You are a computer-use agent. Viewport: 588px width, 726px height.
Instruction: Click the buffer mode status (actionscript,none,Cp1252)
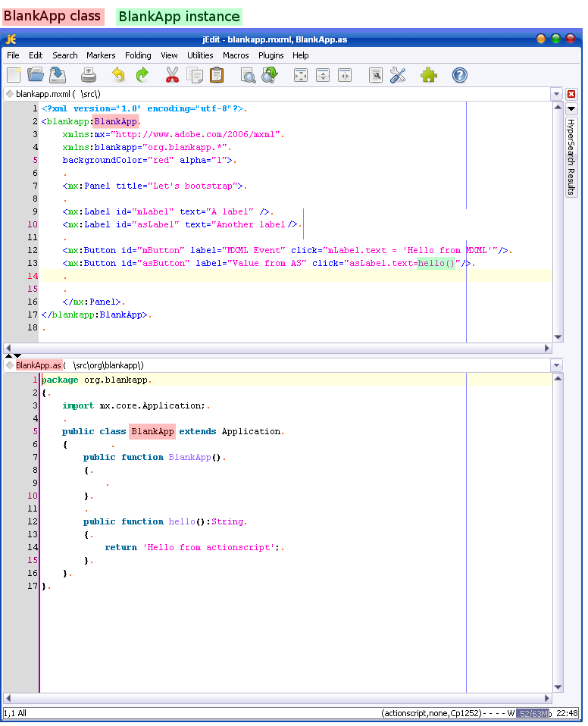coord(431,714)
